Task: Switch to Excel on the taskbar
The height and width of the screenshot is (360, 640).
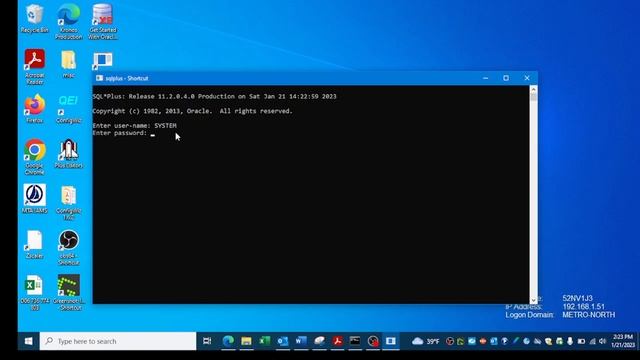Action: coord(264,341)
